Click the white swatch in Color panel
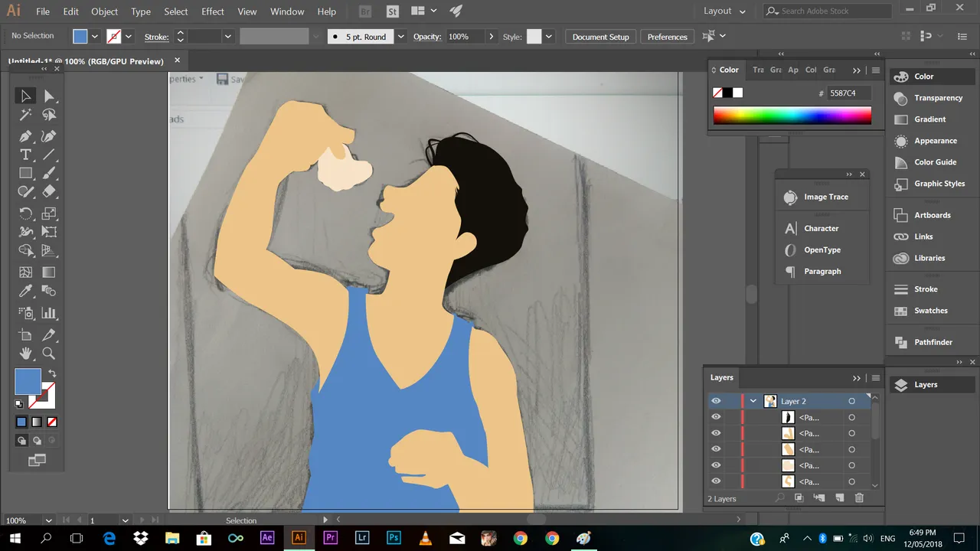 (737, 93)
